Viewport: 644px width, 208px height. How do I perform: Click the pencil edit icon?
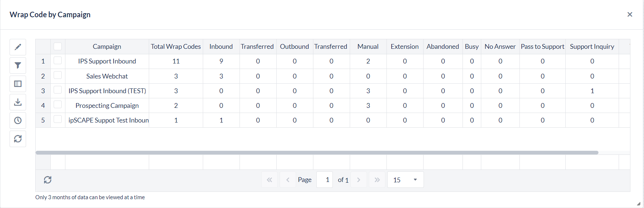pos(18,47)
